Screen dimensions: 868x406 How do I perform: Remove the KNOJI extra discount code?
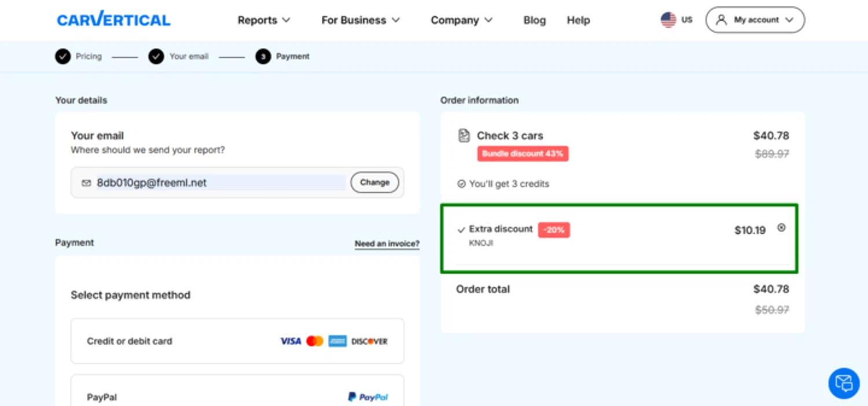(x=781, y=228)
